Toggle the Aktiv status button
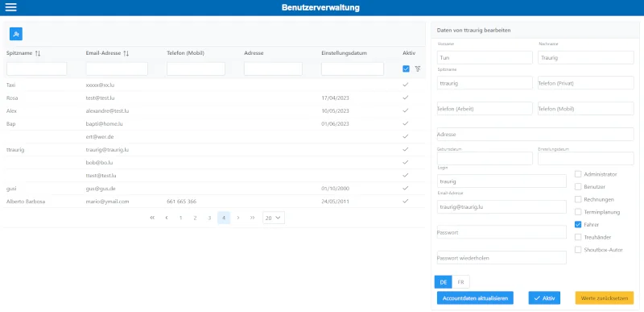The height and width of the screenshot is (312, 644). (x=544, y=298)
